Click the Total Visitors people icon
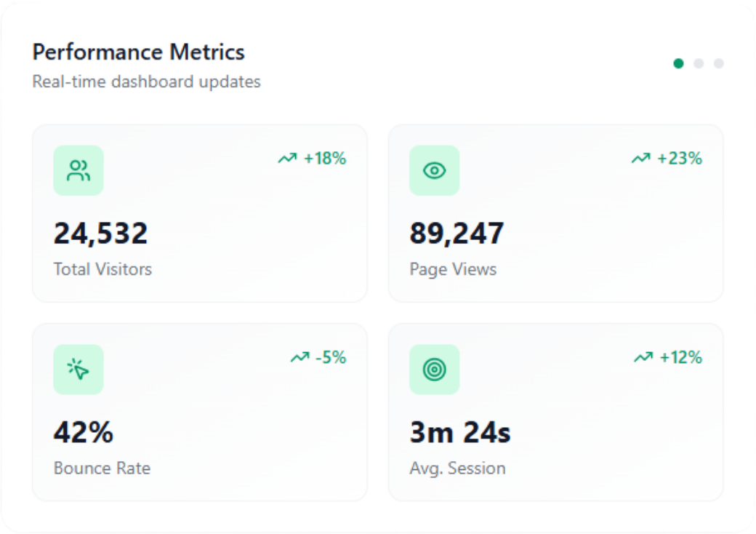 click(x=78, y=170)
